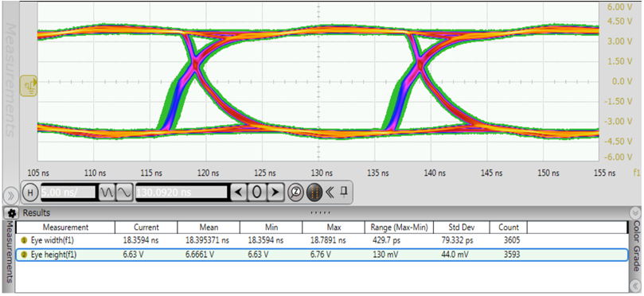
Task: Click the 6.00 V vertical scale label
Action: (620, 7)
